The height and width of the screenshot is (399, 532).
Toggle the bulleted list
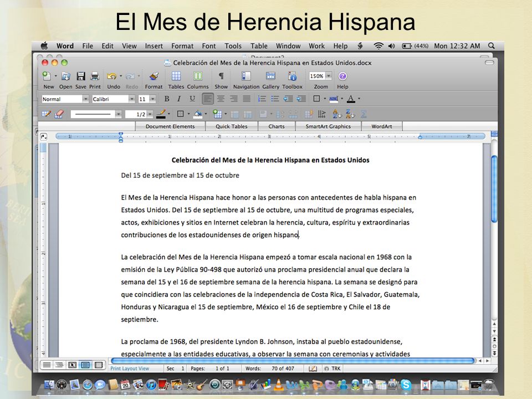pos(275,99)
